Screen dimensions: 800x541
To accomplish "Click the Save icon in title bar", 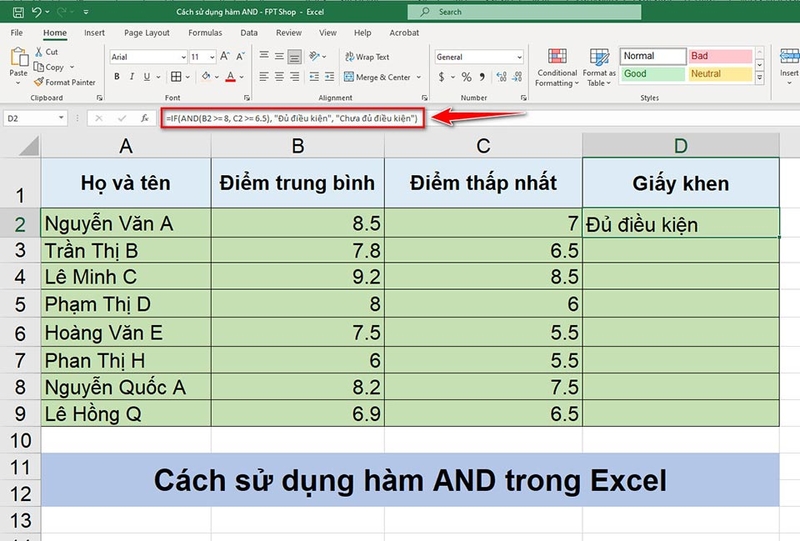I will [x=18, y=12].
